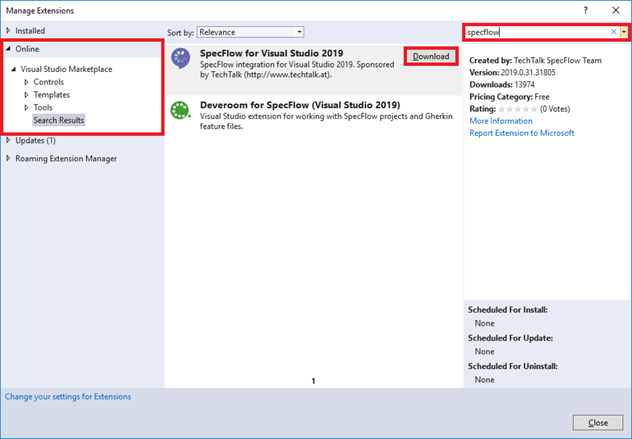Click the Close button at bottom
The image size is (632, 439).
pos(598,422)
